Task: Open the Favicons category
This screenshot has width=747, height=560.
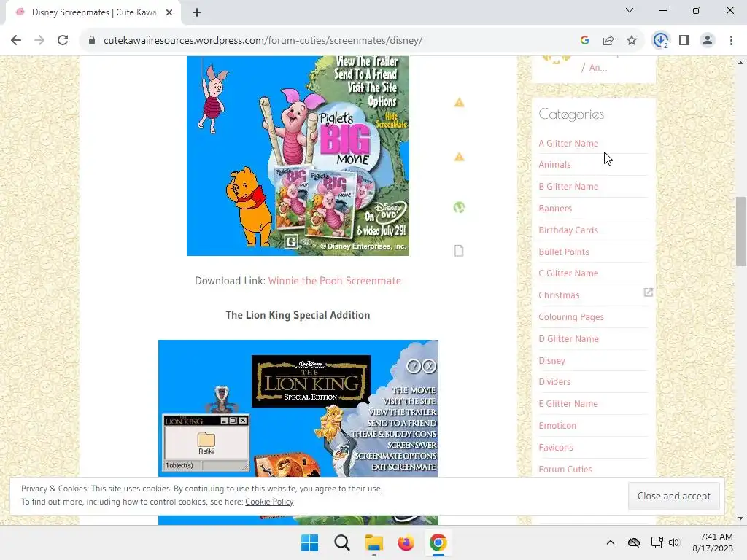Action: click(556, 447)
